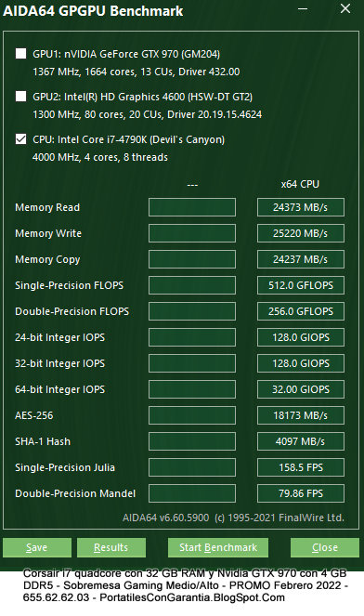This screenshot has height=616, width=364.
Task: Click the x64 CPU column header
Action: tap(300, 184)
